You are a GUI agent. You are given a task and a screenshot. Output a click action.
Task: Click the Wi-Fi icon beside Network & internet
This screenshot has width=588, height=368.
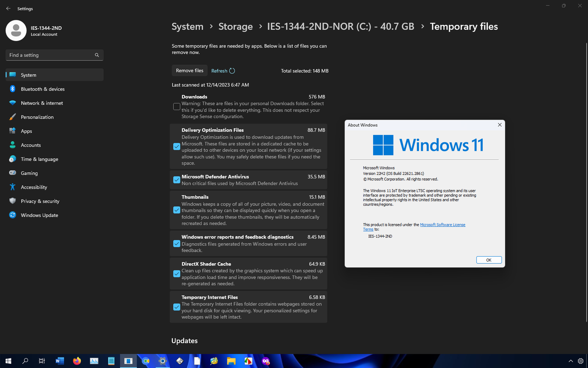pos(12,103)
